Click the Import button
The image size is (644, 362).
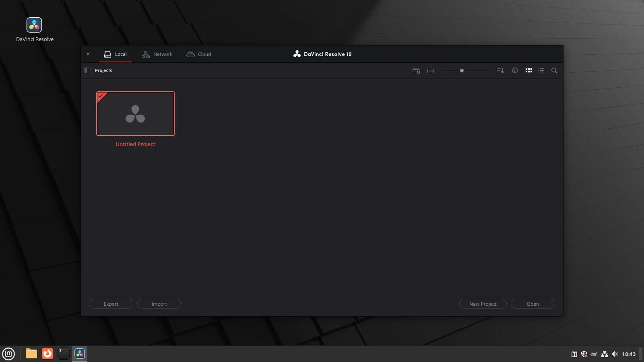click(x=159, y=304)
